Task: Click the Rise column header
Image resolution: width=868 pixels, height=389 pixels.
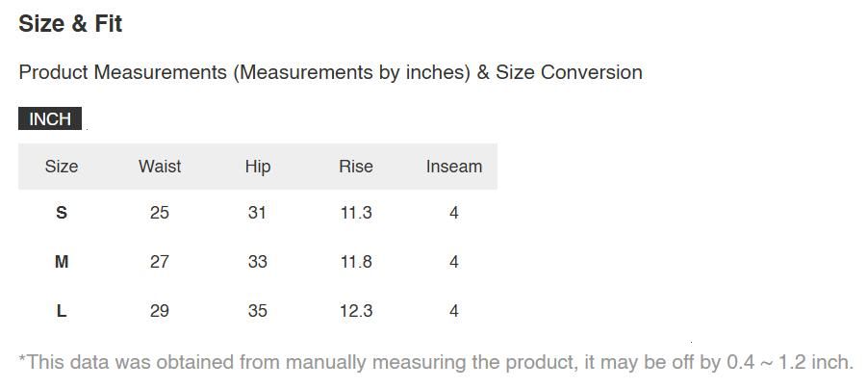Action: (355, 167)
